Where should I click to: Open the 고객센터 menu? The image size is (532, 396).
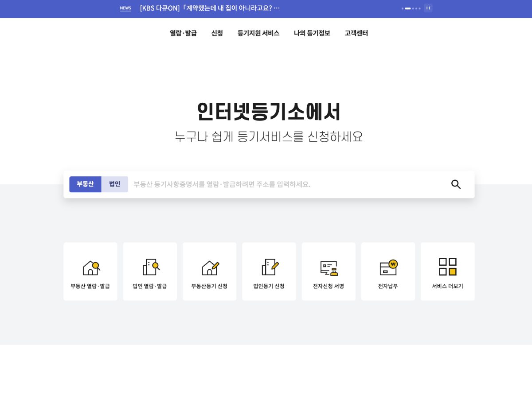356,33
